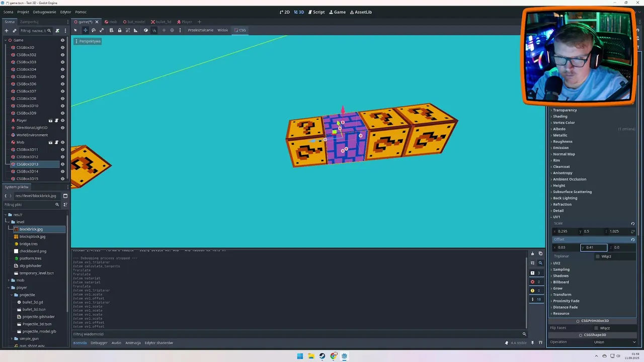Expand the mob folder in FileSystem

9,280
